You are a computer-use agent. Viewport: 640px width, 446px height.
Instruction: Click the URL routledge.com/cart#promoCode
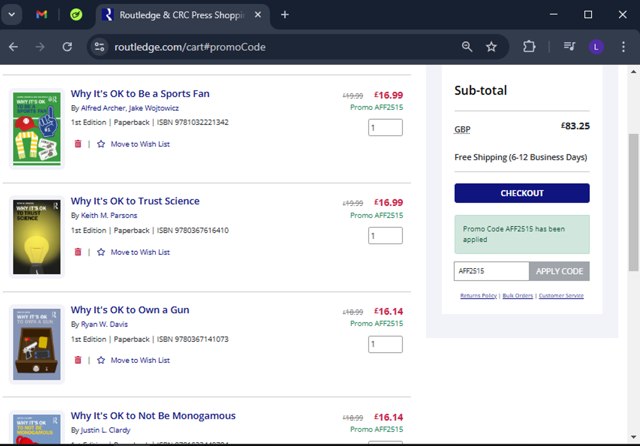click(190, 47)
